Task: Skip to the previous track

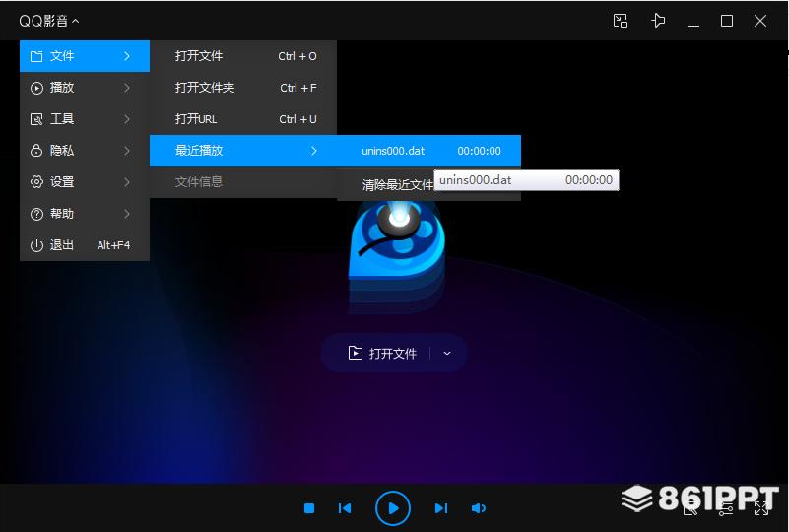Action: tap(345, 508)
